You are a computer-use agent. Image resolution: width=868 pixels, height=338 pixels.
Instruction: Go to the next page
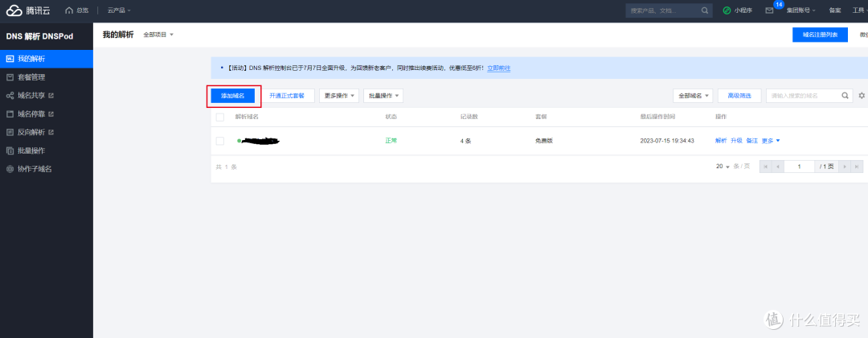click(845, 167)
